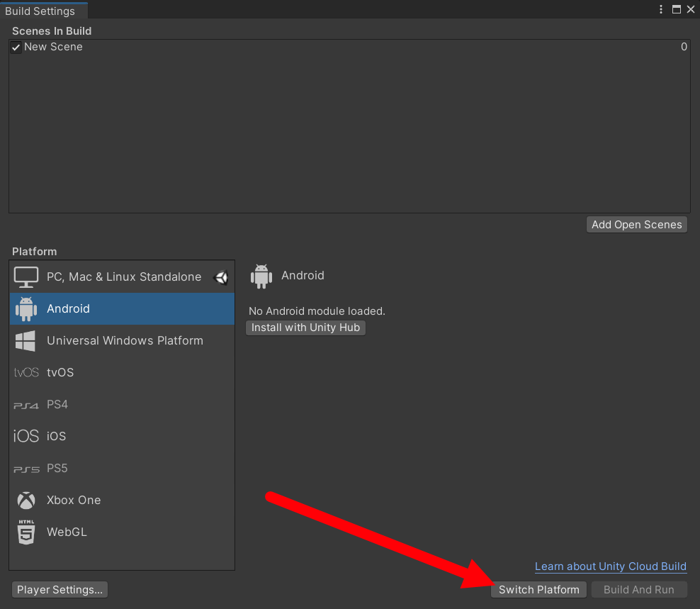Image resolution: width=700 pixels, height=609 pixels.
Task: Select tvOS platform
Action: coord(122,373)
